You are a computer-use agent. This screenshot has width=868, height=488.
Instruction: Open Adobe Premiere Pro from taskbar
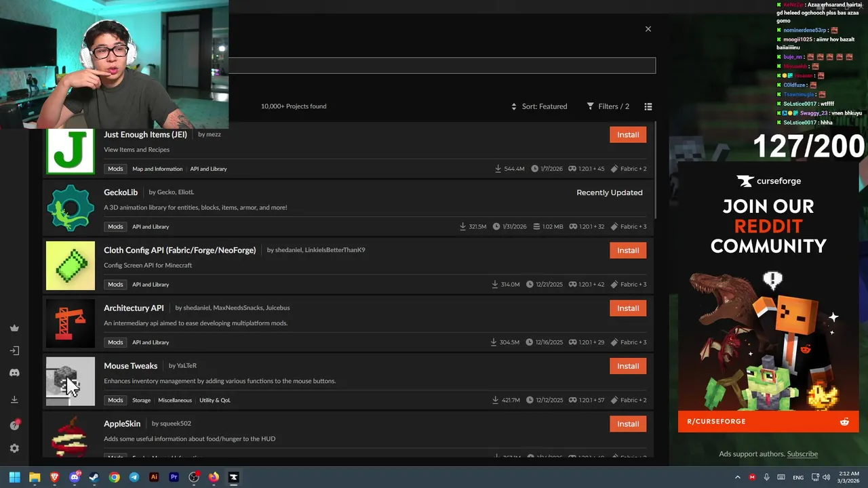tap(174, 477)
